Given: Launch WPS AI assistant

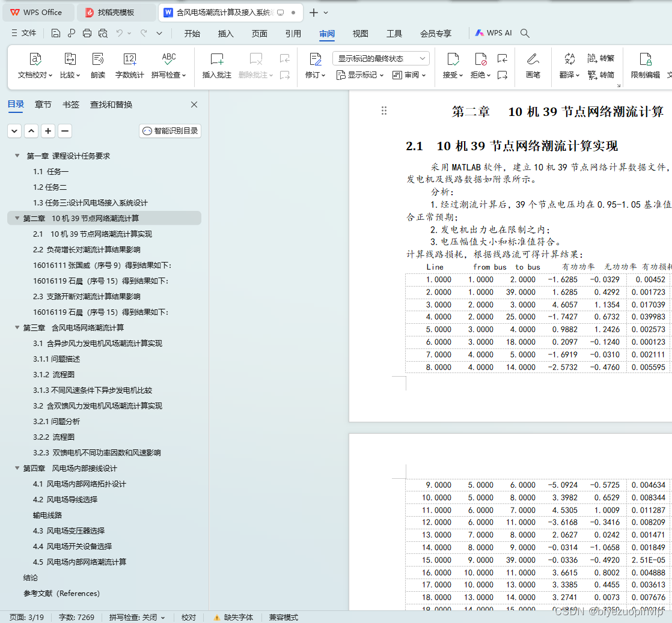Looking at the screenshot, I should [x=493, y=33].
